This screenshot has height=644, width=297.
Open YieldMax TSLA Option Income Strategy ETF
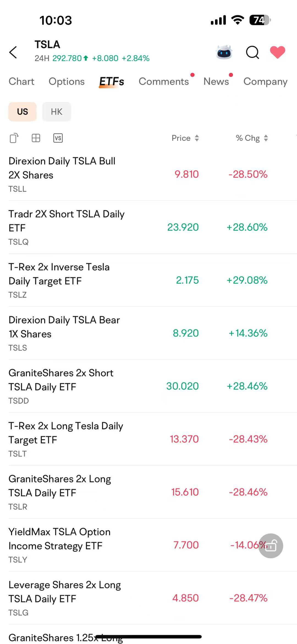click(x=148, y=545)
